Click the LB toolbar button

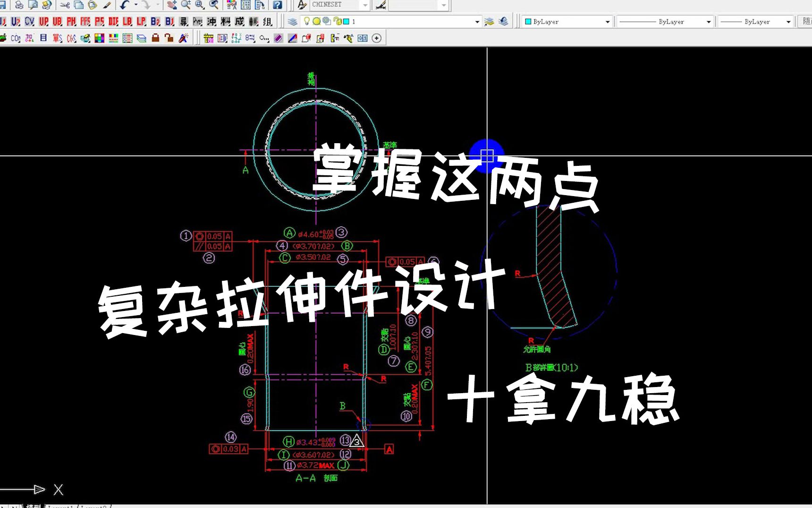(127, 22)
